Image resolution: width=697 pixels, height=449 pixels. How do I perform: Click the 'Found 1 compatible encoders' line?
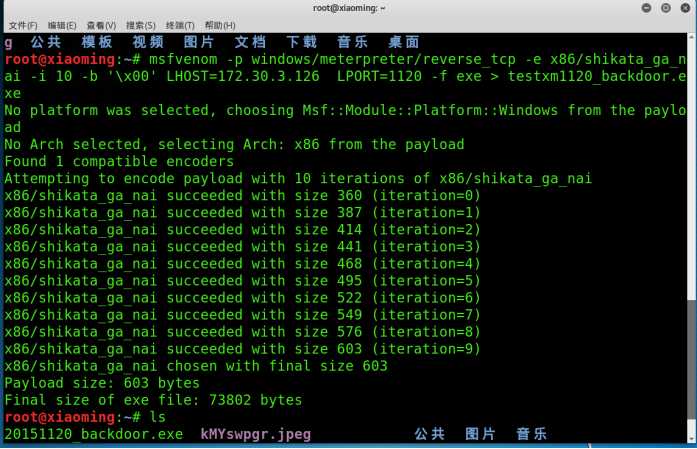pos(119,161)
